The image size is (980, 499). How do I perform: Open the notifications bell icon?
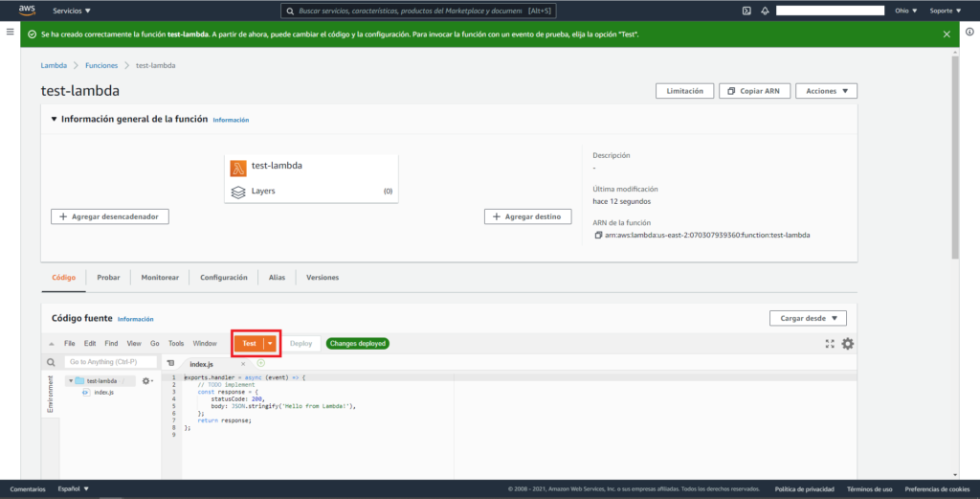click(765, 11)
